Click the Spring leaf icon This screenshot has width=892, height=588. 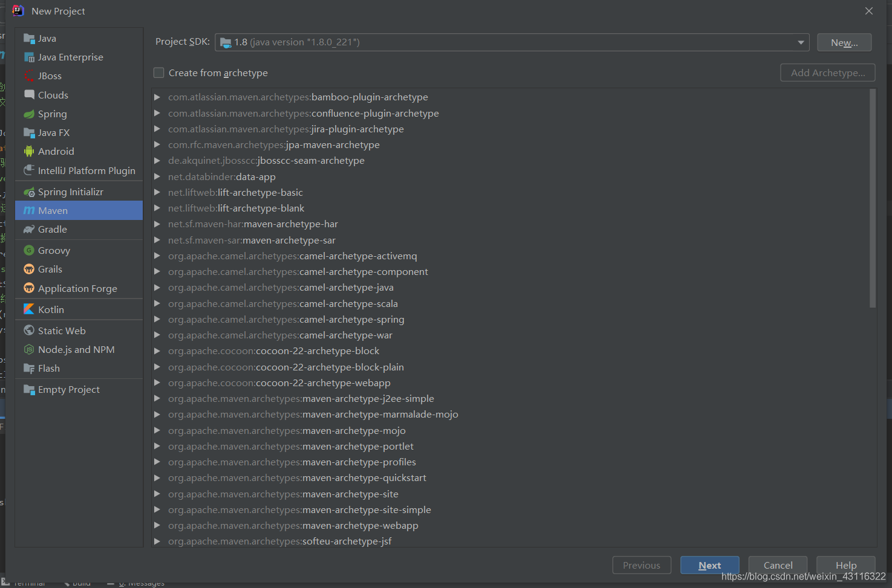pyautogui.click(x=29, y=114)
